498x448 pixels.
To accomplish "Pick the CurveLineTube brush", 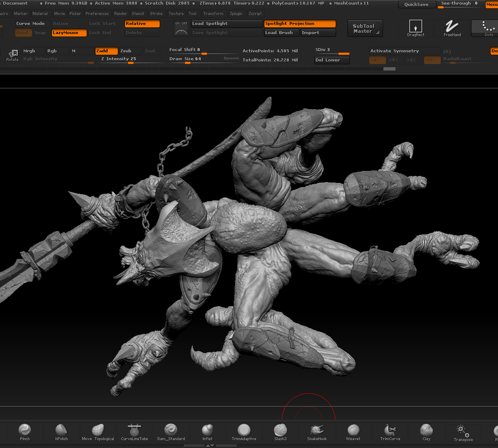I will tap(134, 432).
